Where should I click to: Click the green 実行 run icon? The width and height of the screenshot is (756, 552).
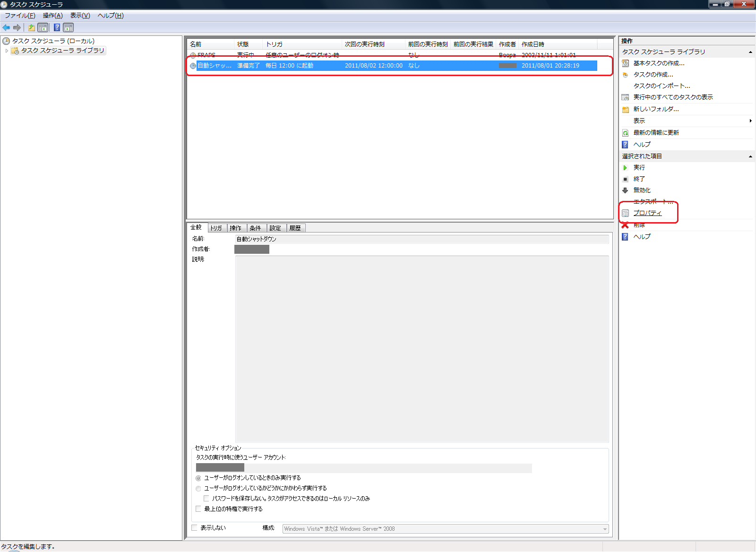pyautogui.click(x=625, y=168)
